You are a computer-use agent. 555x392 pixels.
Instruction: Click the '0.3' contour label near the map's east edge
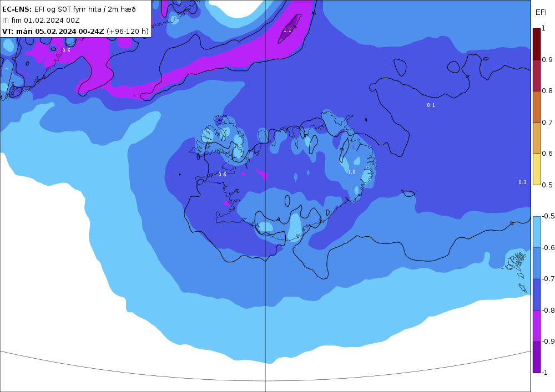pos(522,182)
